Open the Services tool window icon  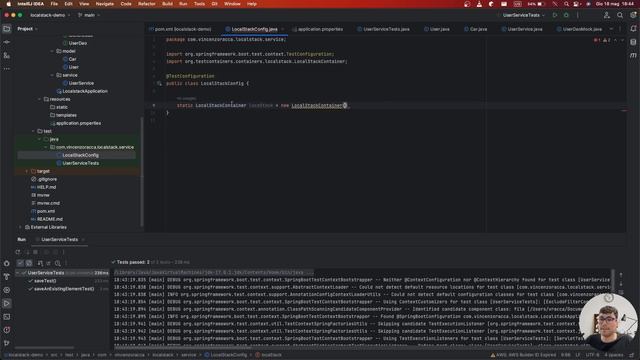pyautogui.click(x=7, y=290)
